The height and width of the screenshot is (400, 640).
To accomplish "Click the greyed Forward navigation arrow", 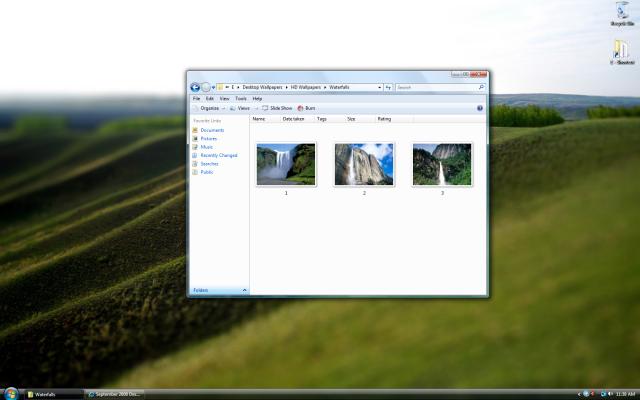I will (x=206, y=87).
